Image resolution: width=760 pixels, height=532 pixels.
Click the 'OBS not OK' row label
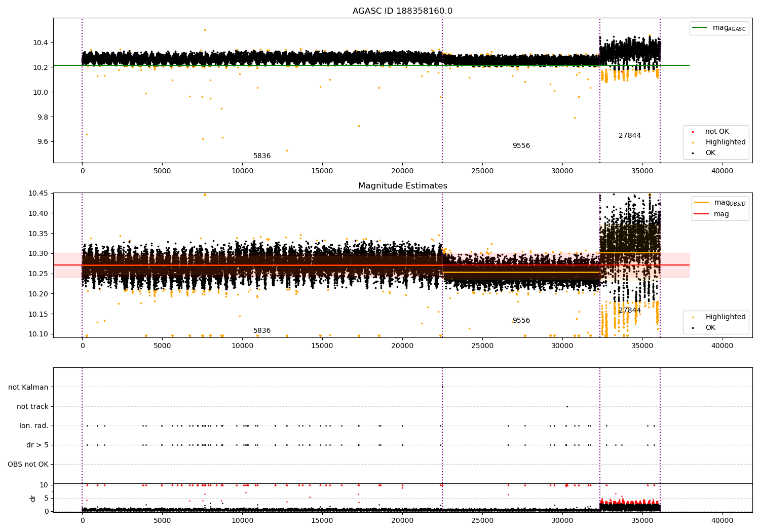[x=28, y=464]
